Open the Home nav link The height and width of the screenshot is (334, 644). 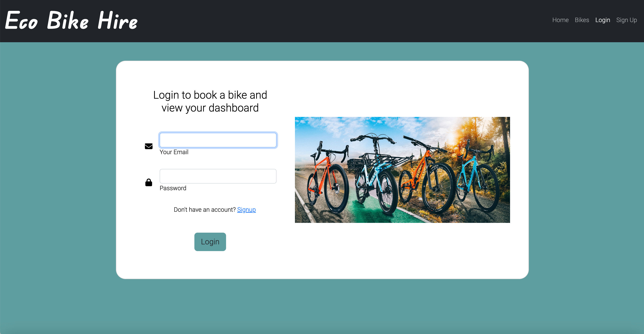tap(560, 20)
